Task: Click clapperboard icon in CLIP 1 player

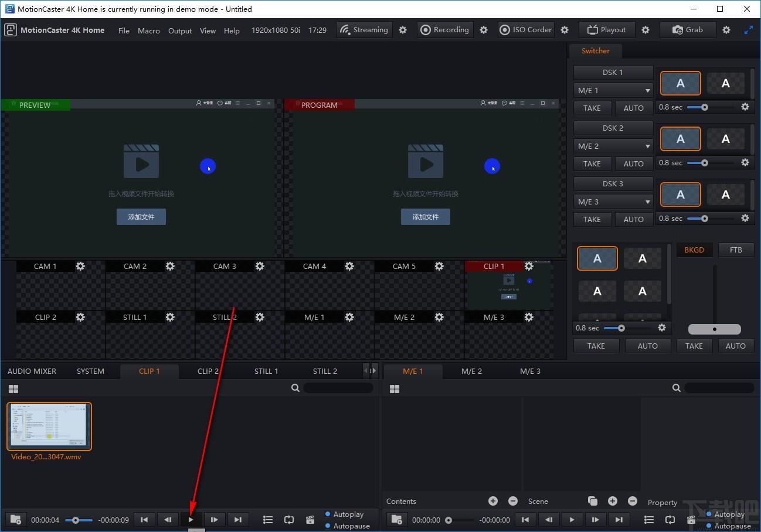Action: pos(310,520)
